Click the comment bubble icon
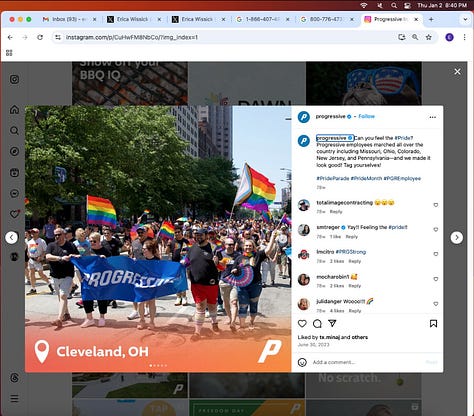474x416 pixels. pos(317,323)
